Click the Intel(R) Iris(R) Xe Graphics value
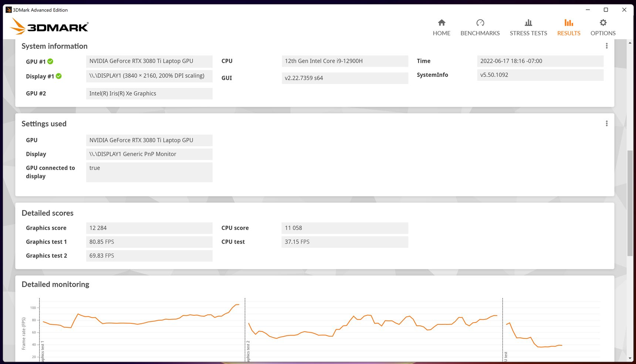Viewport: 636px width, 364px height. click(149, 93)
